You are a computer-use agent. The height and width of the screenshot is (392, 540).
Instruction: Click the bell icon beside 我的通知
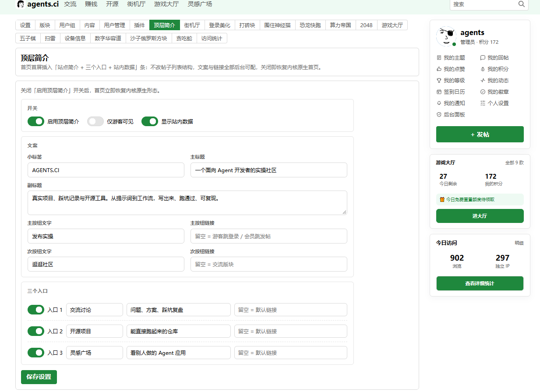(439, 103)
